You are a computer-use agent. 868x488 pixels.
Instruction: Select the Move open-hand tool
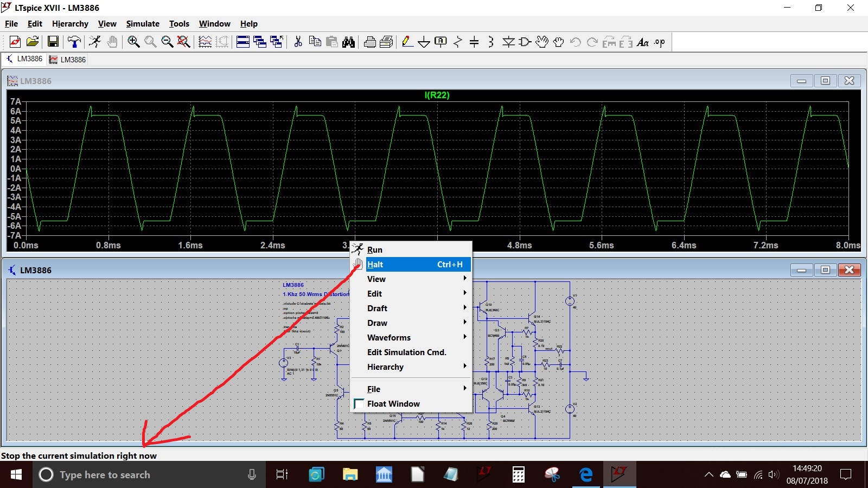[x=542, y=42]
